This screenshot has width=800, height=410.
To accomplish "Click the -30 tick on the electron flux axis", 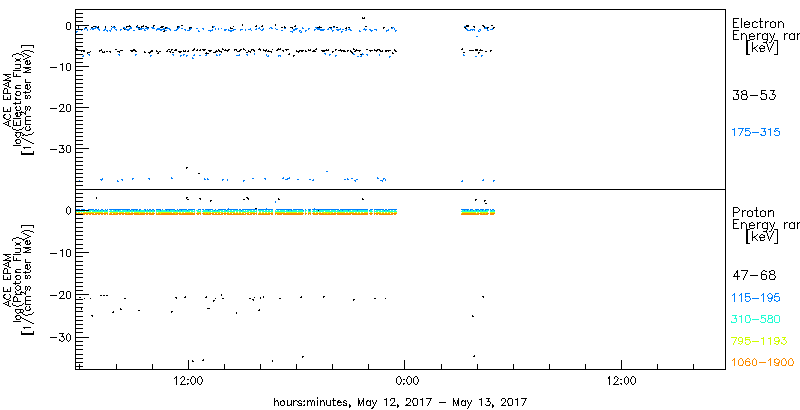I will pyautogui.click(x=61, y=148).
